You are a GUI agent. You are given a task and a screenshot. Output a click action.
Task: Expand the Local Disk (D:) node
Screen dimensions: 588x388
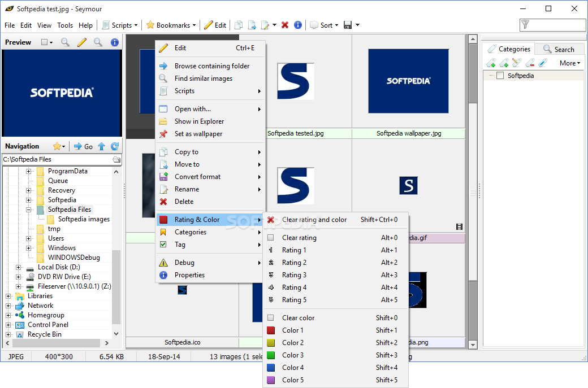point(18,267)
